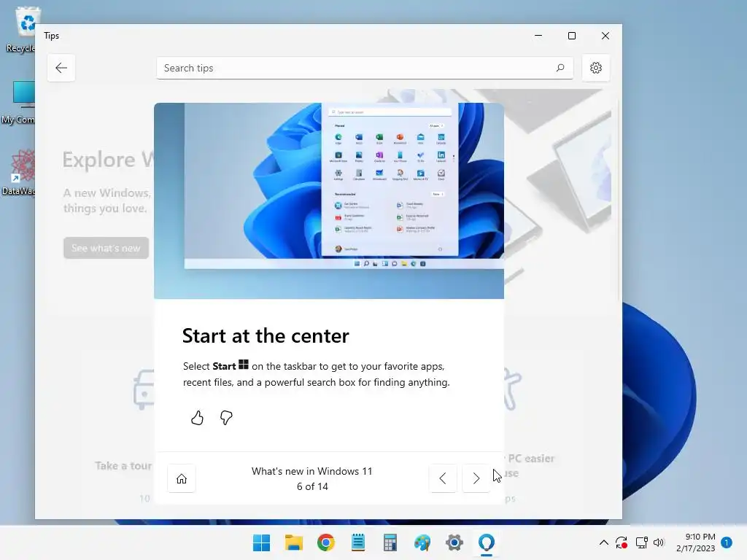Click the "6 of 14" page counter
This screenshot has height=560, width=747.
click(312, 486)
